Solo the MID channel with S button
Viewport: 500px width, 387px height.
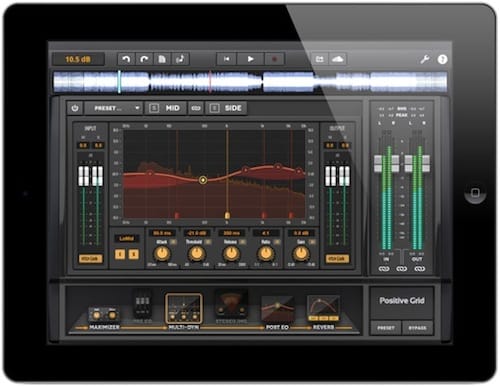(x=154, y=108)
